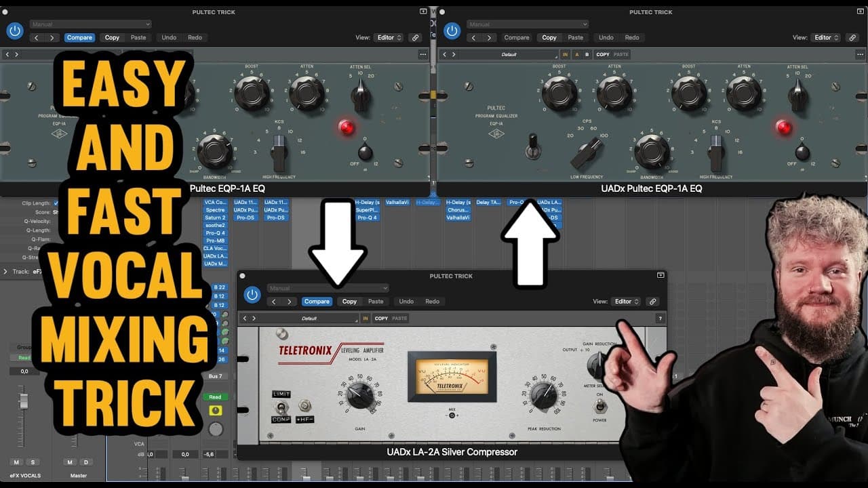The height and width of the screenshot is (488, 868).
Task: Click the B 22 send slot in the mixer
Action: coord(219,287)
